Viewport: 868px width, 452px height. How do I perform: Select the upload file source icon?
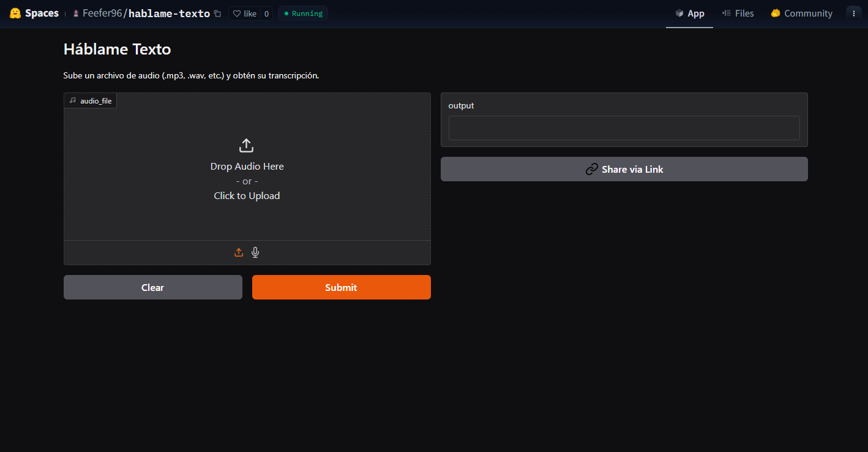click(x=239, y=252)
